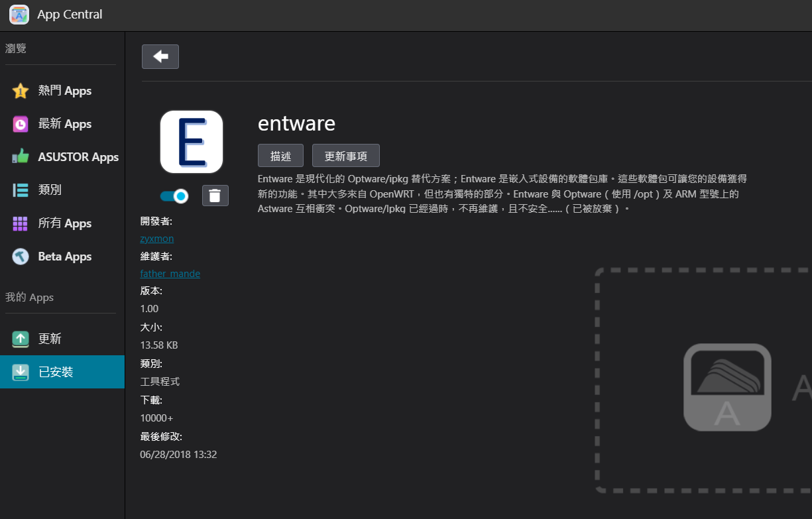The width and height of the screenshot is (812, 519).
Task: Delete entware using the trash icon
Action: pos(215,196)
